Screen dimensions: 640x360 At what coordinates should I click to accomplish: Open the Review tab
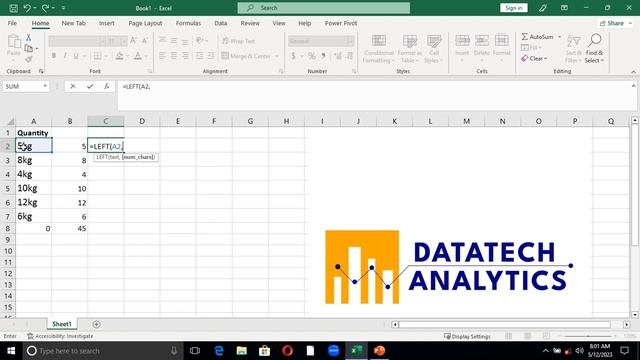click(250, 23)
